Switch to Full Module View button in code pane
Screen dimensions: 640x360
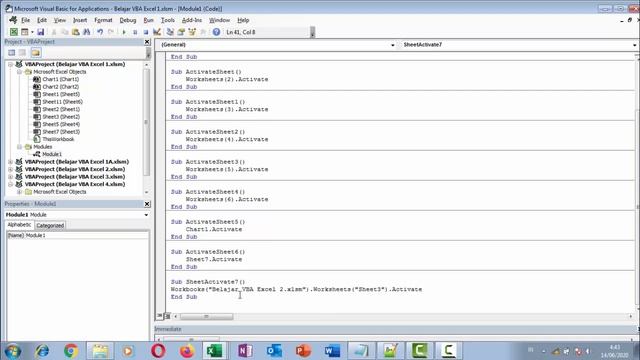(x=167, y=316)
